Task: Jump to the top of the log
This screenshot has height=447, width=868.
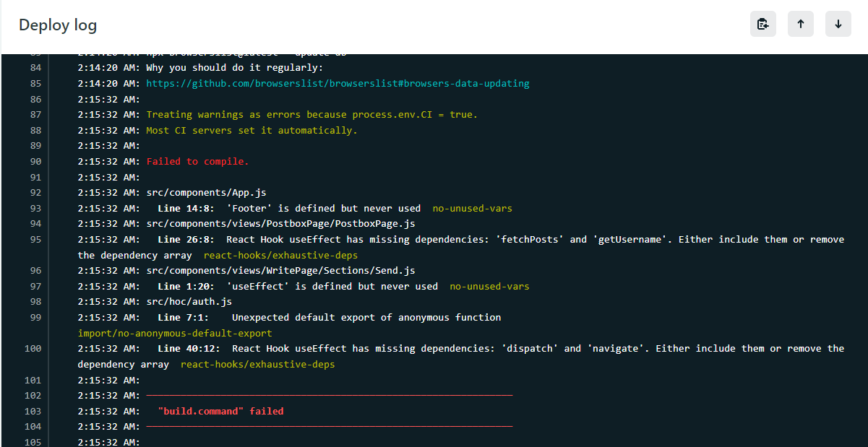Action: tap(800, 24)
